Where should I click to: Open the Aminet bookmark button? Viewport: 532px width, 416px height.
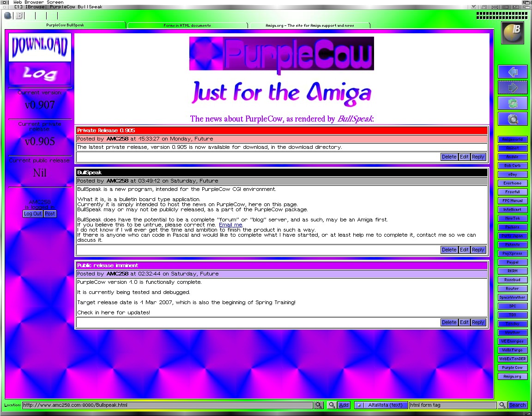coord(512,148)
